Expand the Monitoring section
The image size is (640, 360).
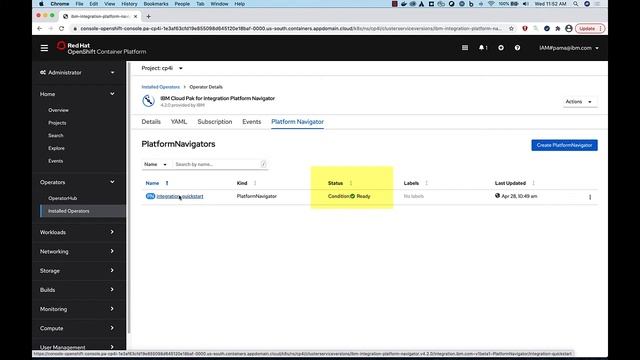(x=77, y=309)
